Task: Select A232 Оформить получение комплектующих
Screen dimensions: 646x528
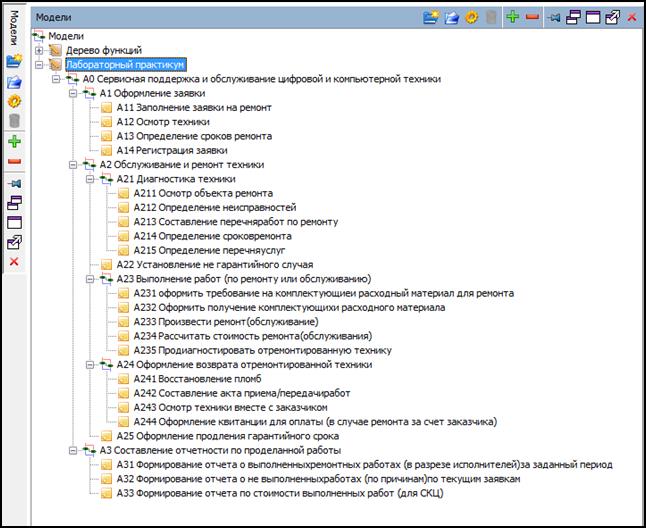Action: tap(289, 308)
